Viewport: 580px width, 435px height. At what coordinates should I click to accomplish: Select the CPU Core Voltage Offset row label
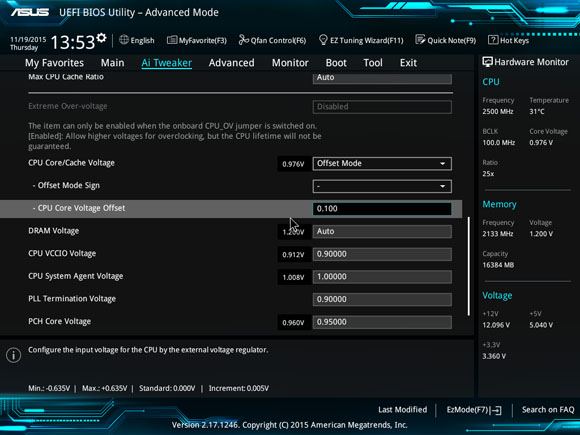(x=79, y=208)
